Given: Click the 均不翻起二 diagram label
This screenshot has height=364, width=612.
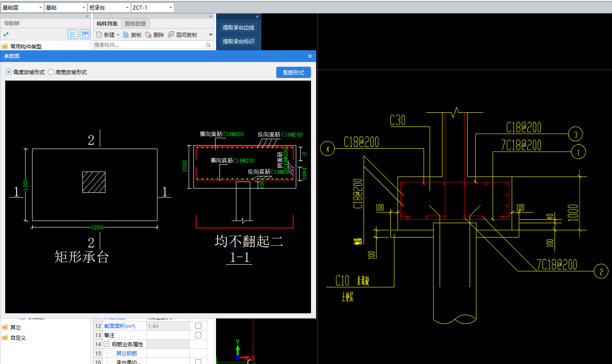Looking at the screenshot, I should click(249, 241).
